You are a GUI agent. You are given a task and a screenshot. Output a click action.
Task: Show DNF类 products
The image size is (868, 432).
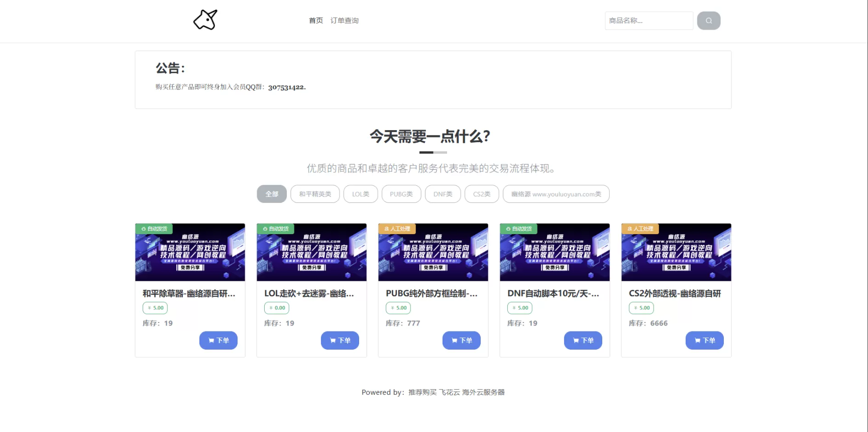443,194
